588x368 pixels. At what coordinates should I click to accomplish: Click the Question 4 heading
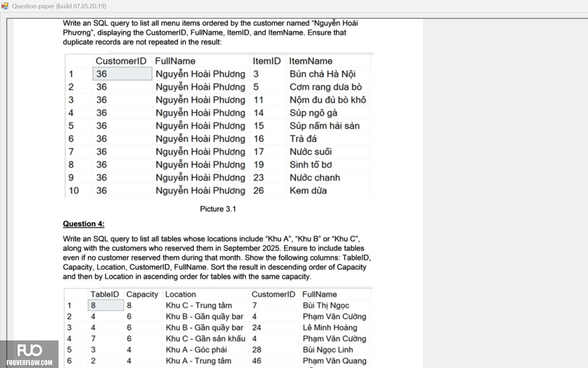click(x=84, y=224)
